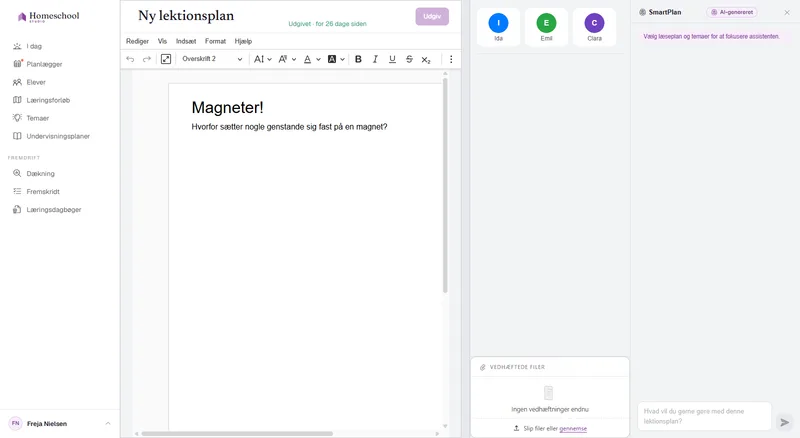Screen dimensions: 800x438
Task: Click the redo arrow in the toolbar
Action: point(147,59)
